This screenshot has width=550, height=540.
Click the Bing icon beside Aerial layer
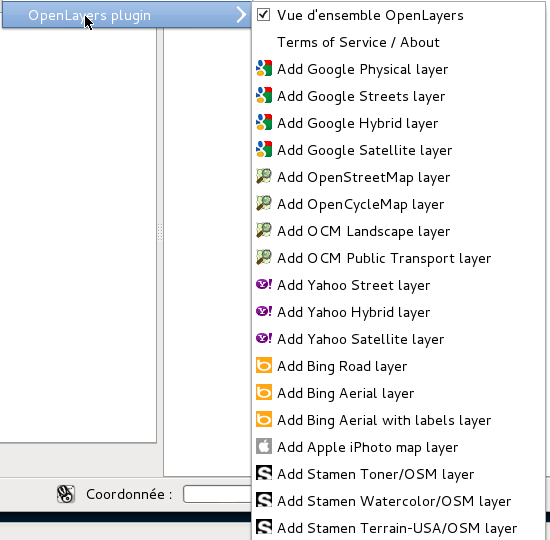[264, 392]
